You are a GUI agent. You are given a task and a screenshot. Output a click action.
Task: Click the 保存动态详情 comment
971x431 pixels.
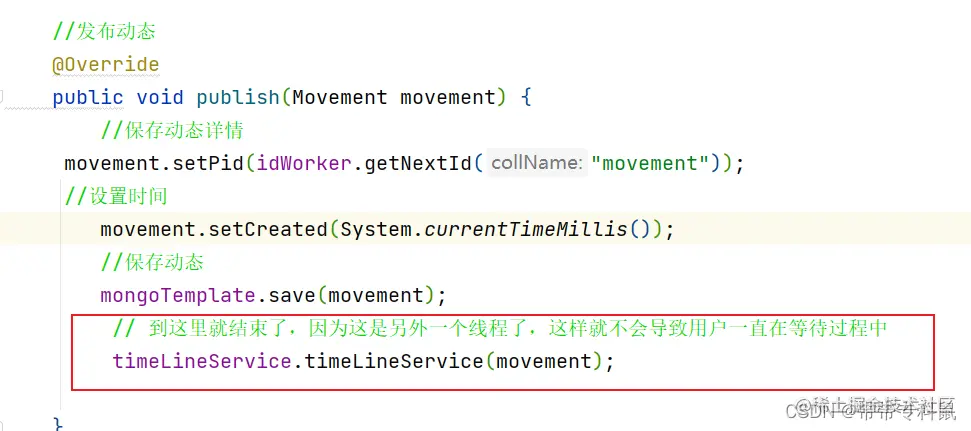click(172, 131)
